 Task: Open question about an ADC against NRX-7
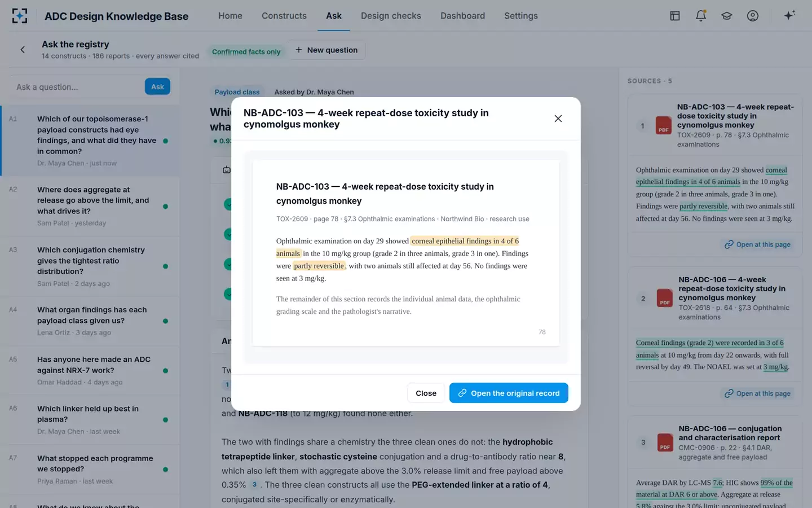pos(90,370)
